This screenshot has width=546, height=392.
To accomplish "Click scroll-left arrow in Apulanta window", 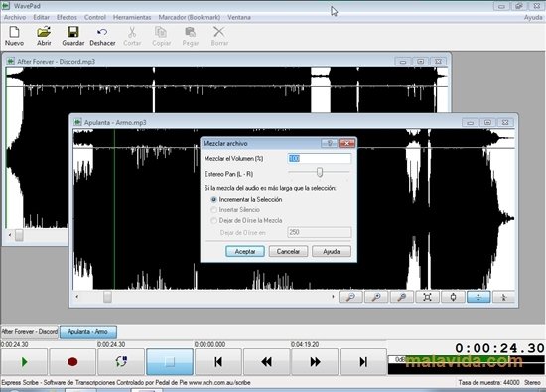I will [77, 297].
